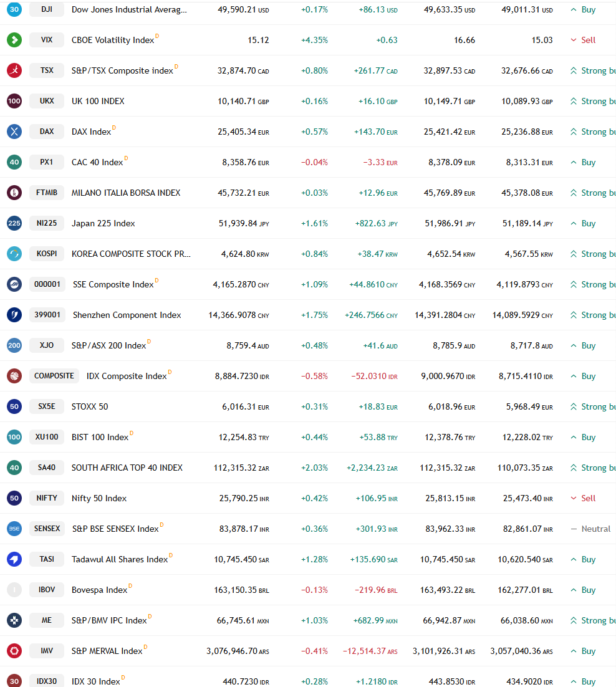
Task: Click the DAX price 25,405.34 EUR
Action: [244, 132]
